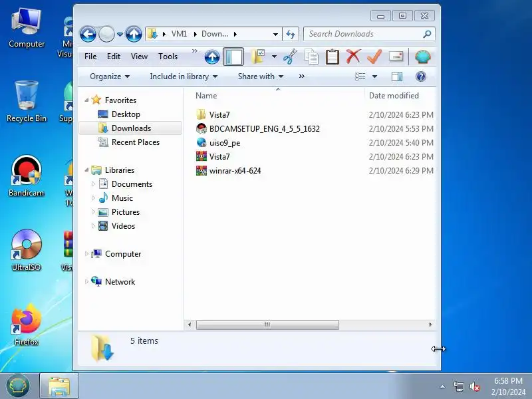Select Desktop in Favorites
This screenshot has height=399, width=532.
pos(126,114)
